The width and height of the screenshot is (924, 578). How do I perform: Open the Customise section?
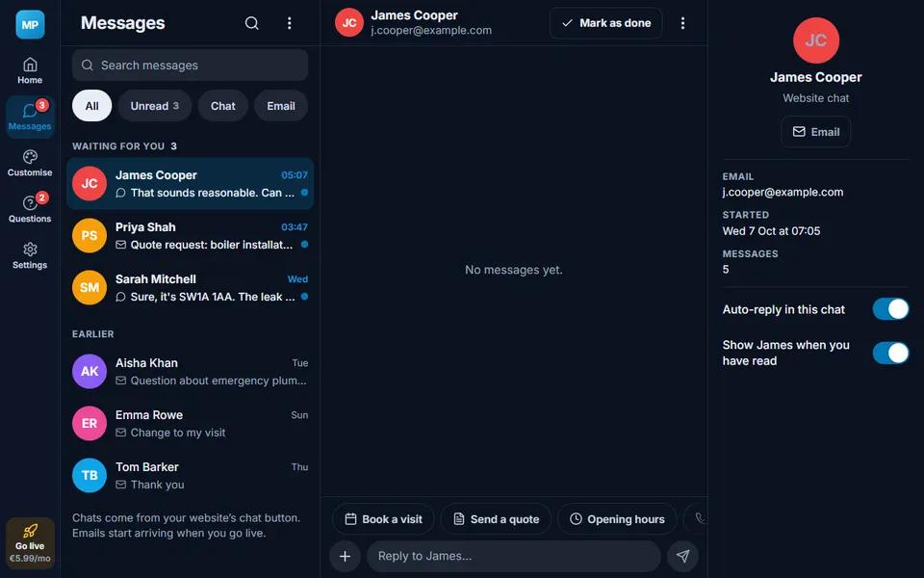tap(30, 164)
